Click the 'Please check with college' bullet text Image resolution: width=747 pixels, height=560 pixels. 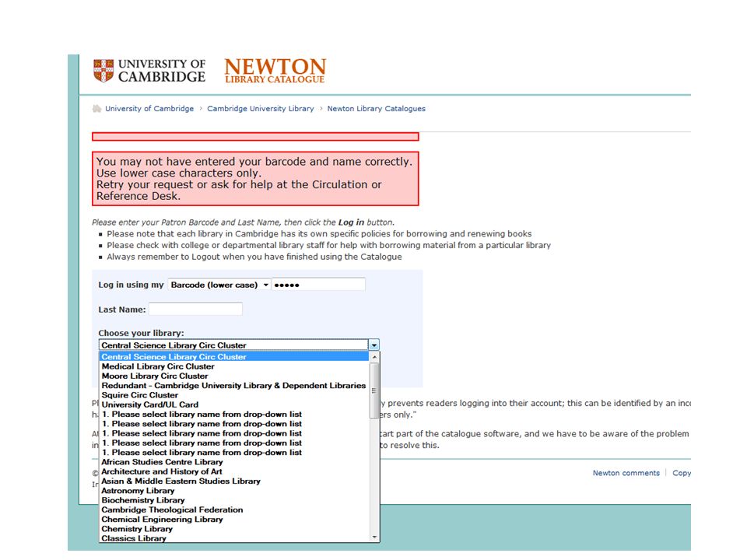point(328,245)
